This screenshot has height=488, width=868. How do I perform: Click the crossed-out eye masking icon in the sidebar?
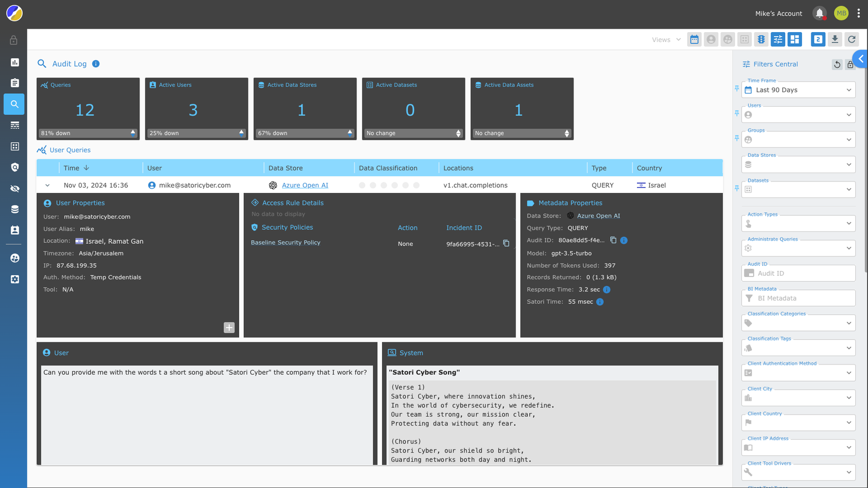coord(15,188)
